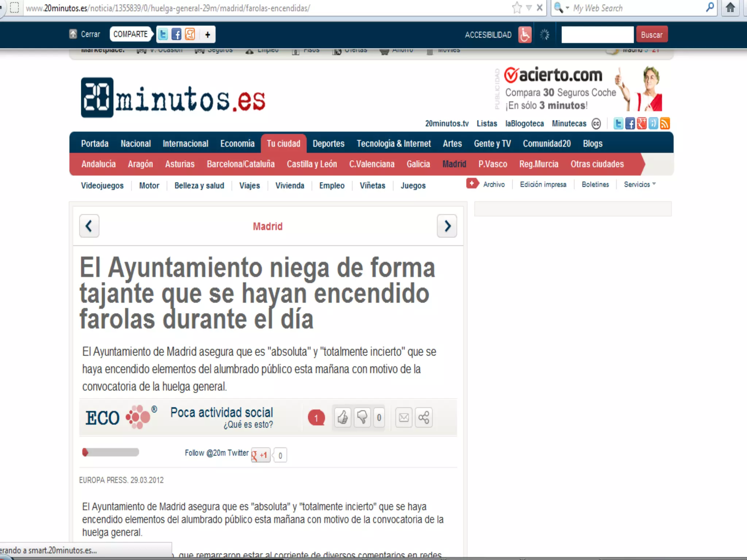The height and width of the screenshot is (560, 747).
Task: Click the Twitter share icon in top bar
Action: click(163, 34)
